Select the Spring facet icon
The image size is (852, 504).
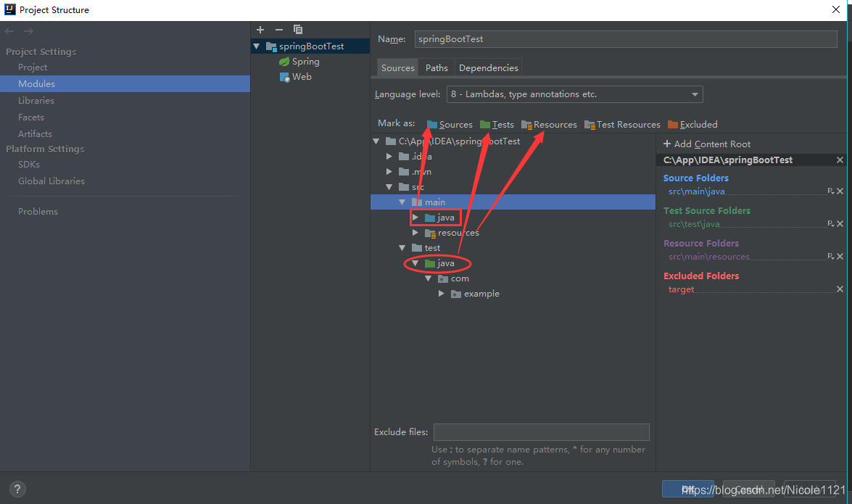coord(284,62)
